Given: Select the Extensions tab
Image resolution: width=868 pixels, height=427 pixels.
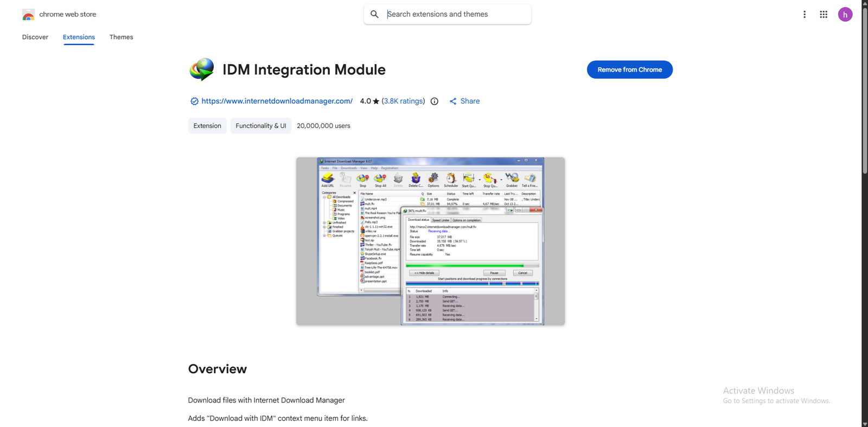Looking at the screenshot, I should coord(79,37).
